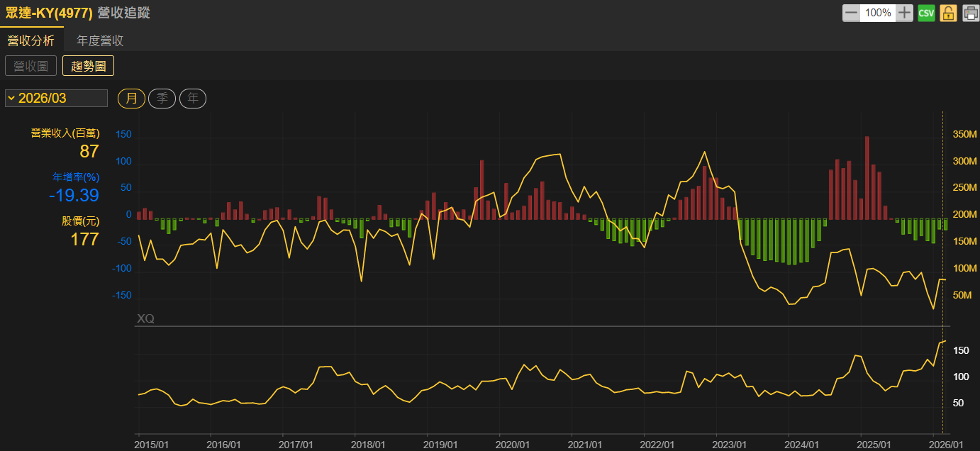Image resolution: width=980 pixels, height=451 pixels.
Task: Select the 年 yearly period toggle
Action: (193, 98)
